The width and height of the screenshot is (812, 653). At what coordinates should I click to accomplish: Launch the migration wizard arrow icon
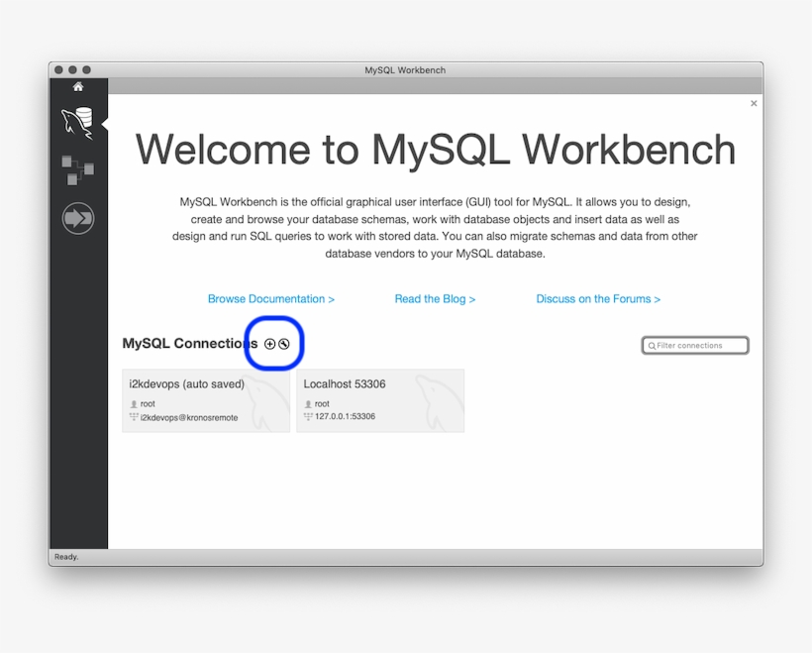pos(77,218)
